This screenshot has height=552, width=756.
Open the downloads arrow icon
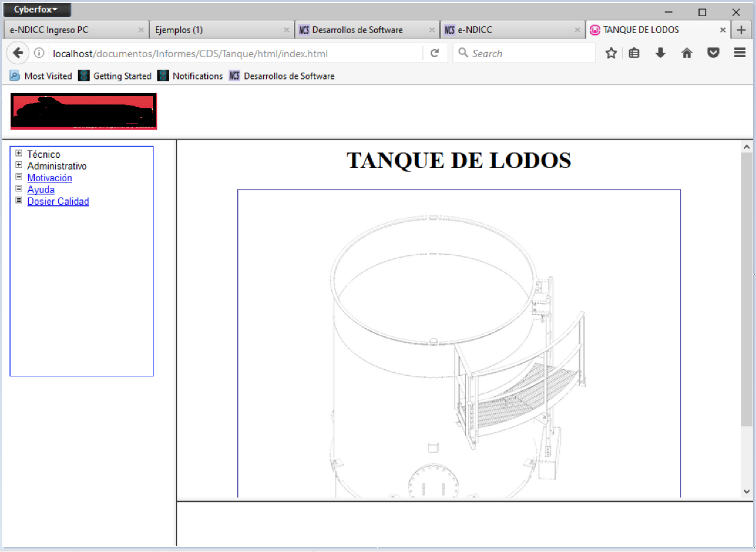tap(660, 53)
